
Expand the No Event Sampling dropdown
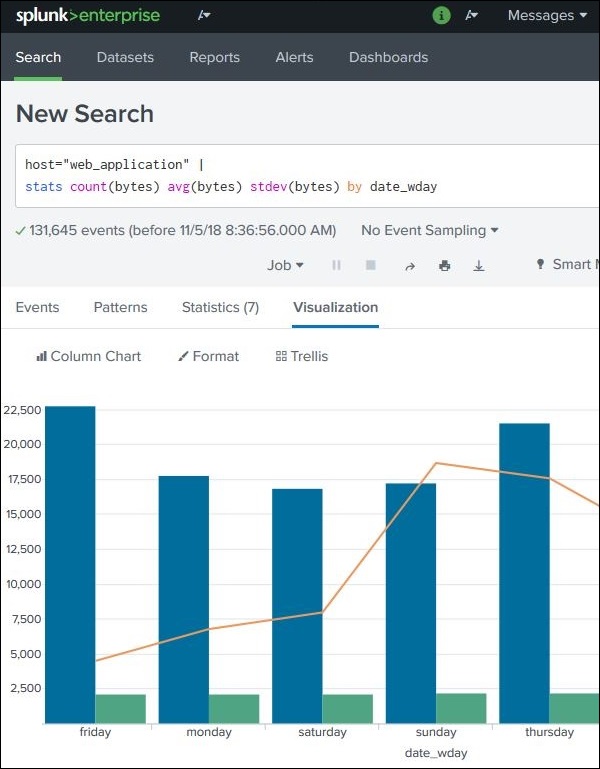[x=429, y=230]
